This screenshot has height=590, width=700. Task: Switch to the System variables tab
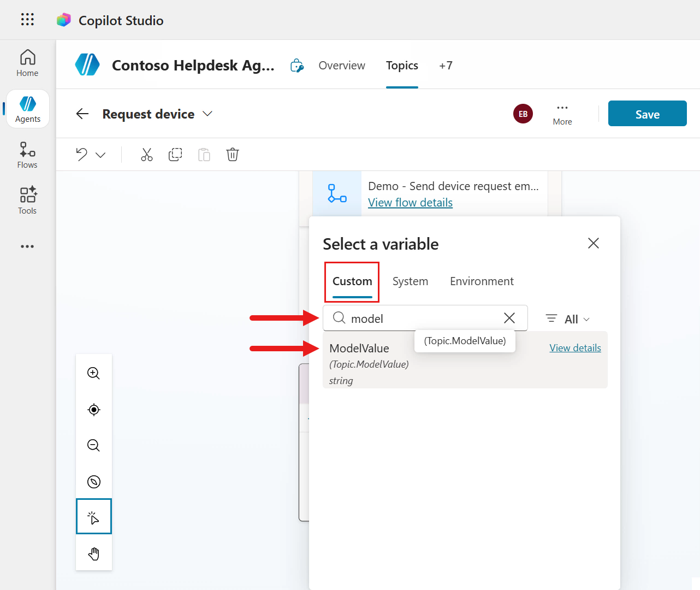[x=410, y=281]
